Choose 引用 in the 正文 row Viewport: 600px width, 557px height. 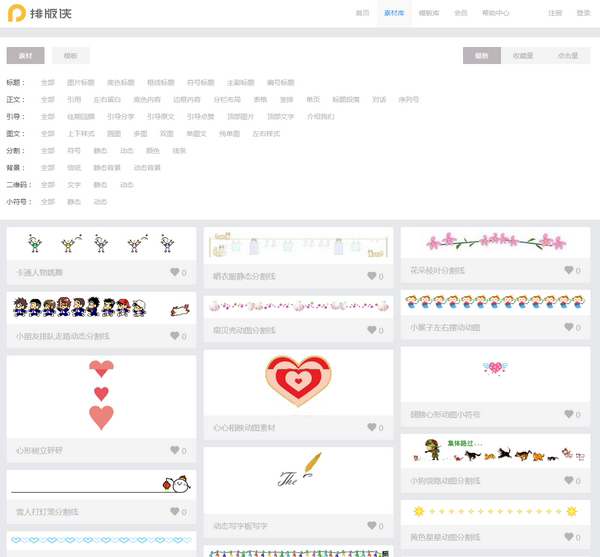(74, 99)
